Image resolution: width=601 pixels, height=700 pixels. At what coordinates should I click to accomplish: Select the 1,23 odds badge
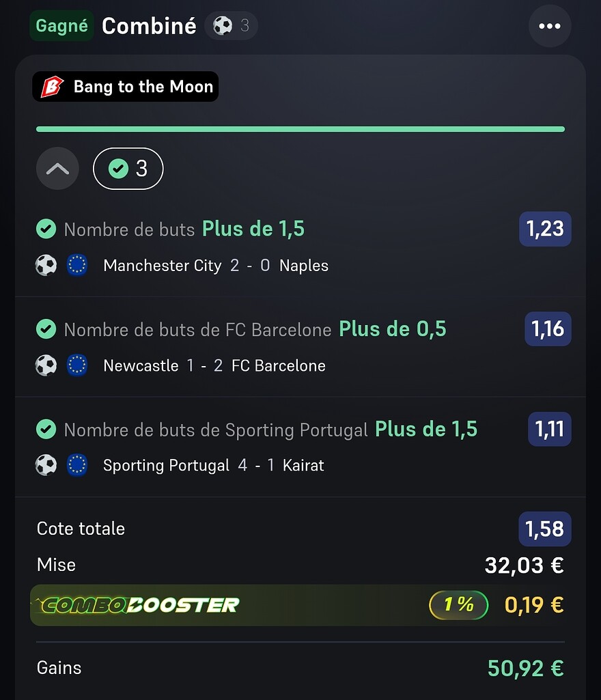click(545, 229)
